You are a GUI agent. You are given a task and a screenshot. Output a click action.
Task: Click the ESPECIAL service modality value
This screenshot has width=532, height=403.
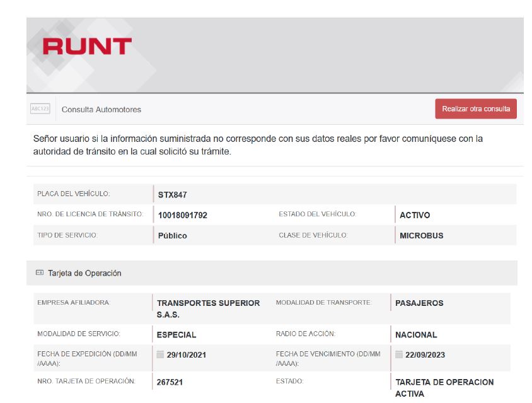coord(176,335)
